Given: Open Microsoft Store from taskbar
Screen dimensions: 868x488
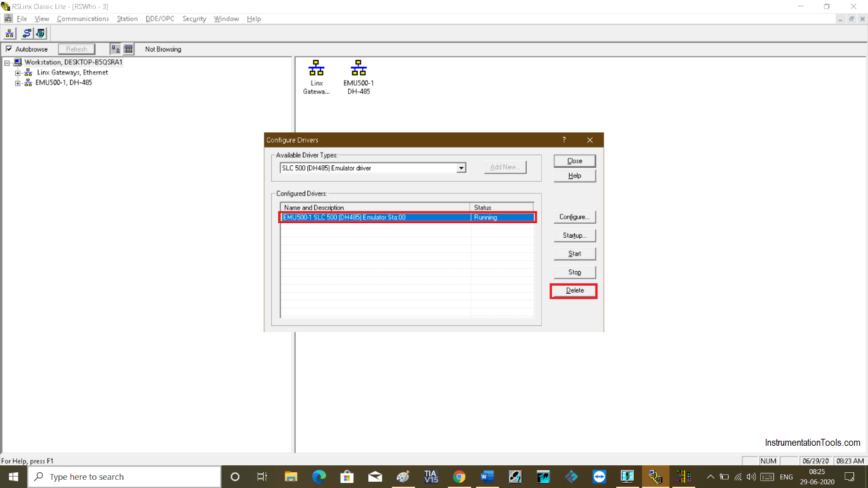Looking at the screenshot, I should 347,477.
